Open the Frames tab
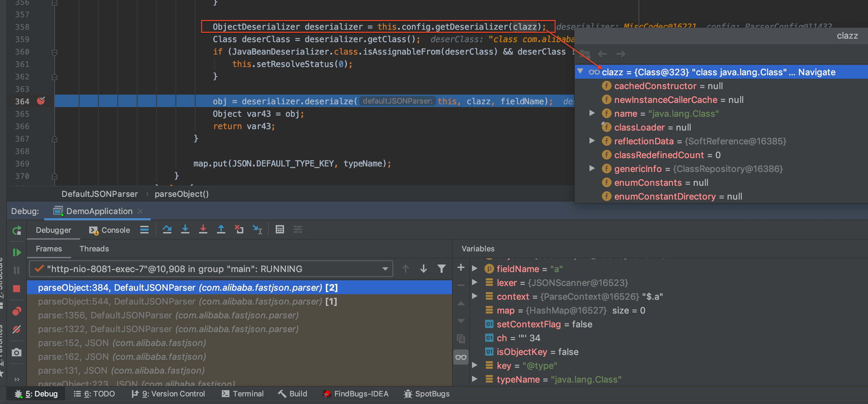The height and width of the screenshot is (404, 868). [49, 249]
